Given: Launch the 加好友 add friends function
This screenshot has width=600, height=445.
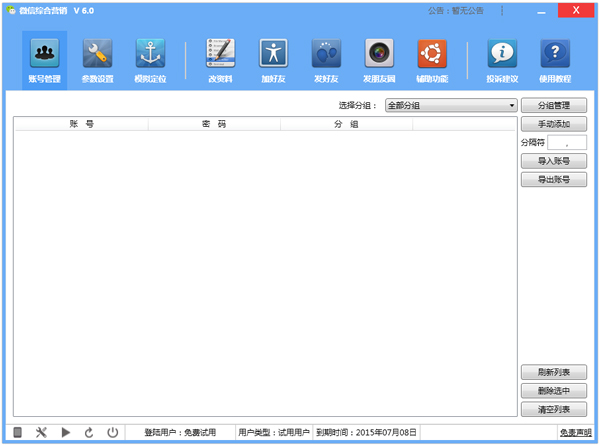Looking at the screenshot, I should (x=273, y=59).
